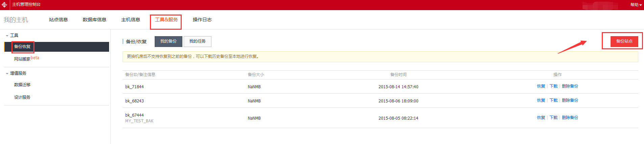Open the 操作日志 tab
This screenshot has width=644, height=144.
pos(202,20)
